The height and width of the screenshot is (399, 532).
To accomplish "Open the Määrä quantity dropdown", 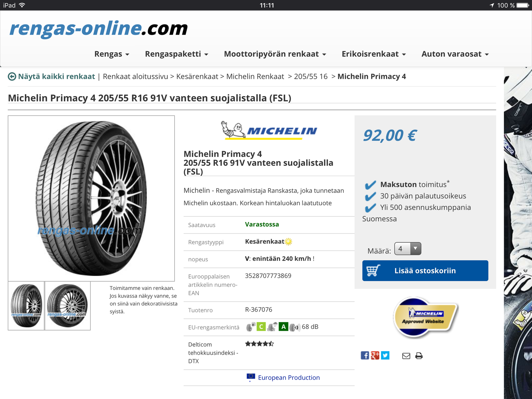I will pos(408,249).
